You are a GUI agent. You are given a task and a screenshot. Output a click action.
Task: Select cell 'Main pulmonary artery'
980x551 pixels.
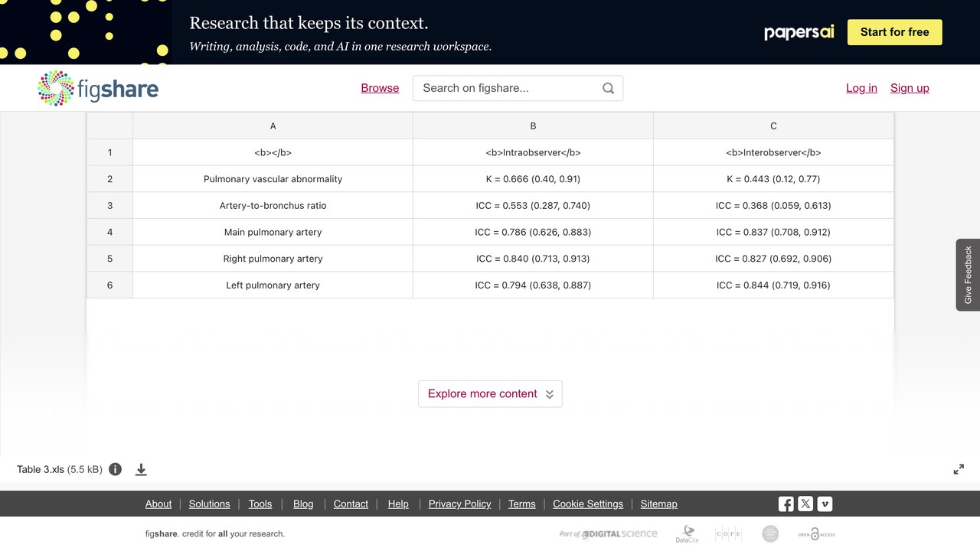(x=273, y=232)
